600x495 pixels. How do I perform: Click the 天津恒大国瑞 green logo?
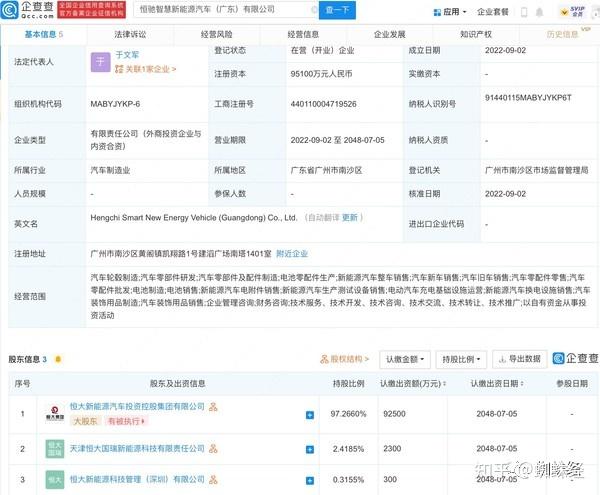click(x=55, y=449)
